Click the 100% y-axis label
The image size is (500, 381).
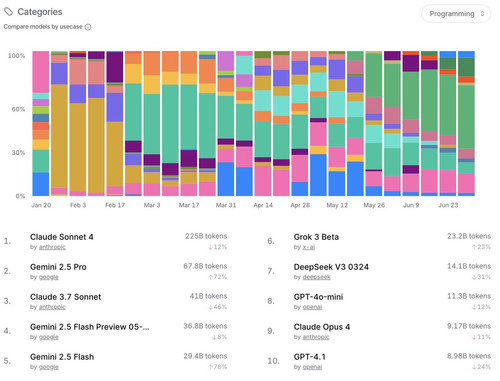pyautogui.click(x=17, y=56)
